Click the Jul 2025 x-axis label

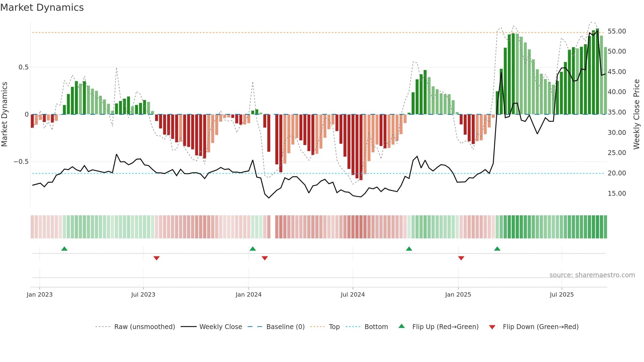coord(562,294)
